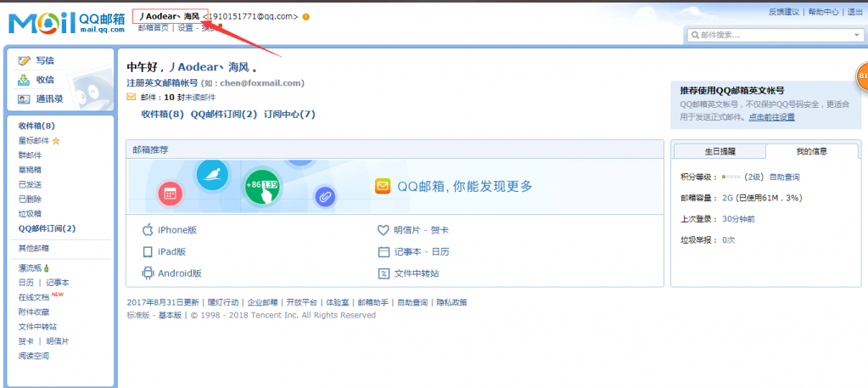
Task: Select the 我的信息 tab
Action: (811, 150)
